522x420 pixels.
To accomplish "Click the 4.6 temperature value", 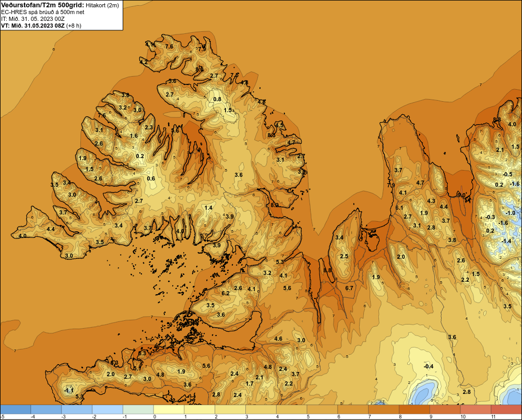I will [278, 339].
